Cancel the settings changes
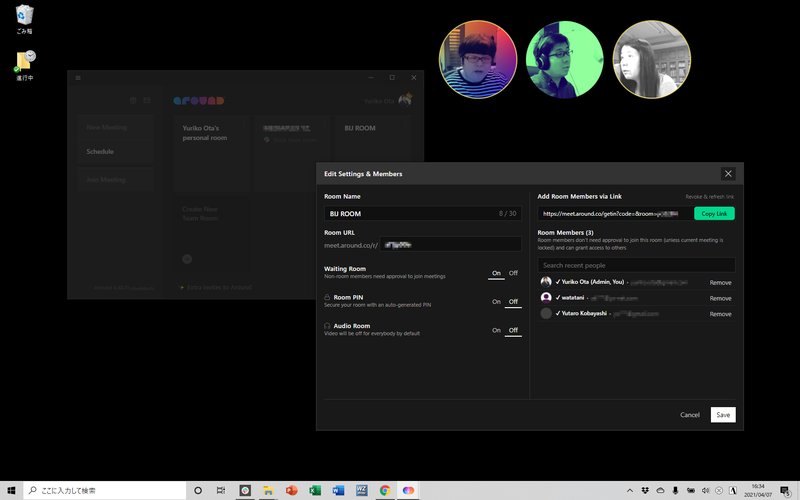Viewport: 800px width, 500px height. click(x=689, y=415)
